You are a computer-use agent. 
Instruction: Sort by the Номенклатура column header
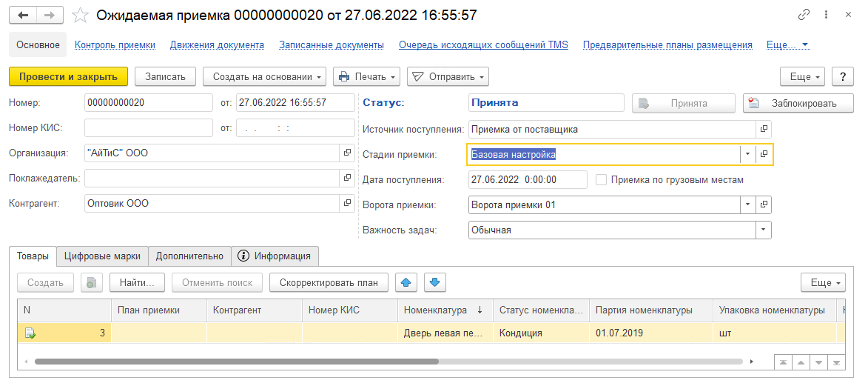point(445,310)
